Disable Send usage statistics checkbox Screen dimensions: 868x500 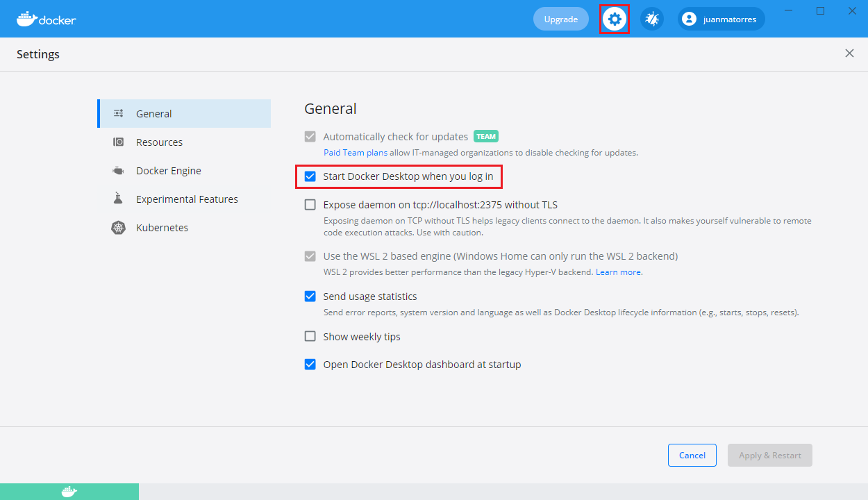point(310,297)
